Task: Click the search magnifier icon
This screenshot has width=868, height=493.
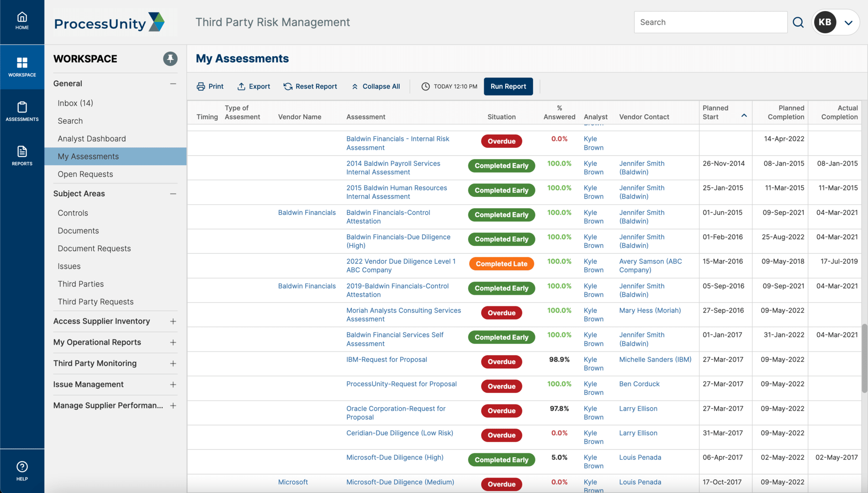Action: (x=798, y=22)
